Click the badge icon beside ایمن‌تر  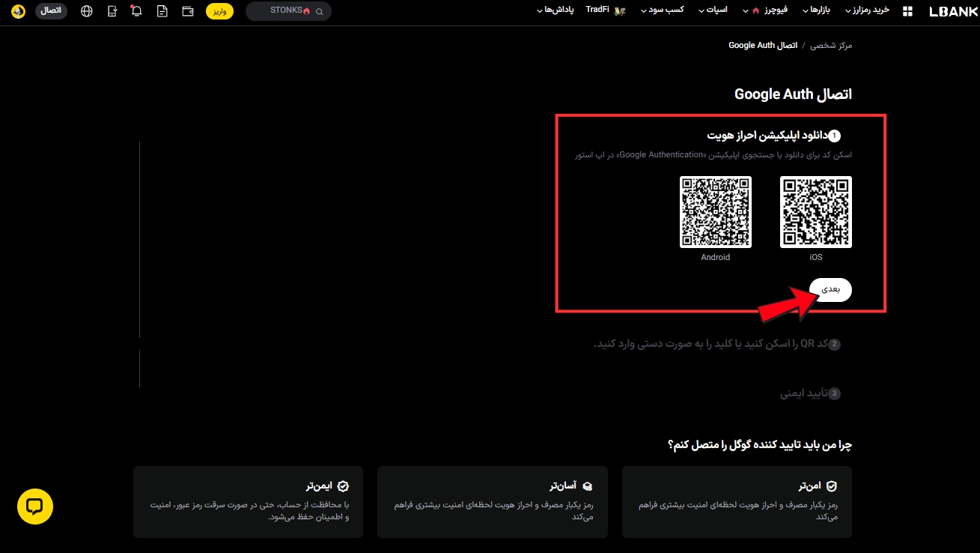tap(343, 486)
